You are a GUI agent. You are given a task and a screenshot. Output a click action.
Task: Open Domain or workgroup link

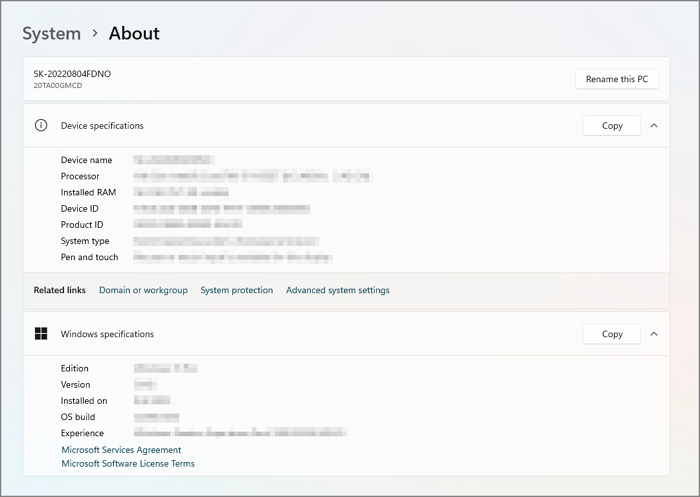(x=143, y=290)
